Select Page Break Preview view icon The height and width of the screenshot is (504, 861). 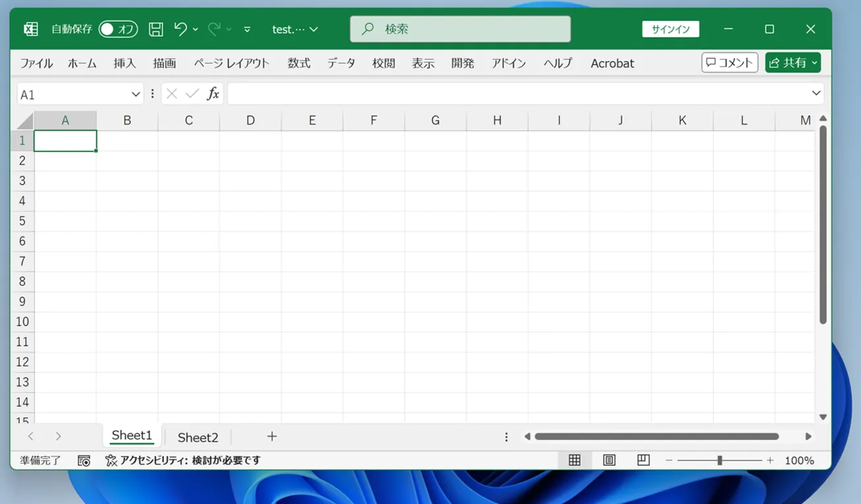(643, 461)
